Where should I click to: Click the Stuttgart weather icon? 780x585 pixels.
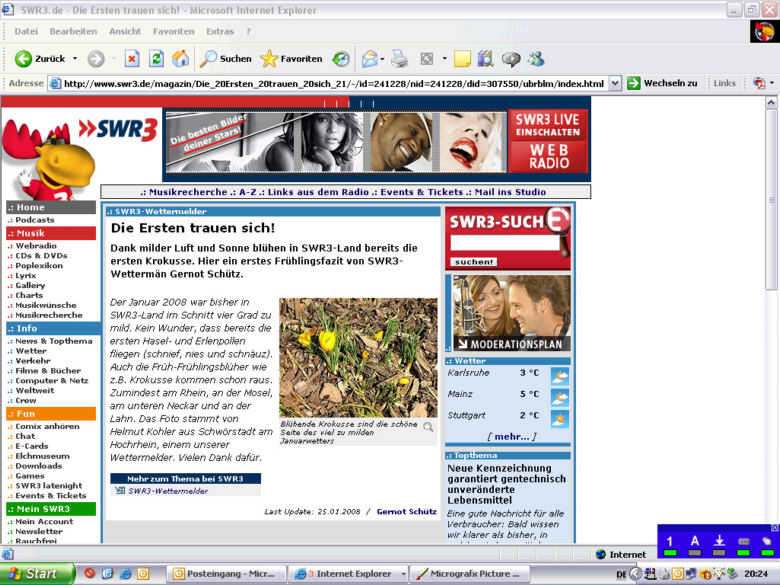pyautogui.click(x=560, y=419)
